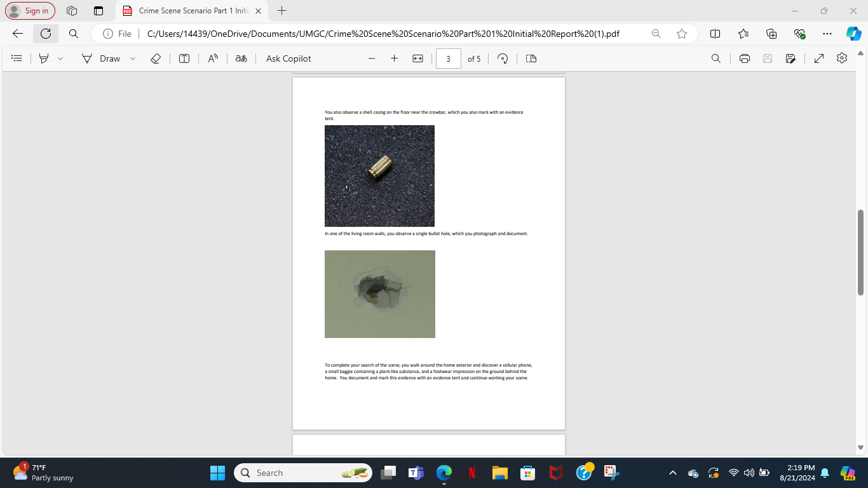Open the translate tool
Image resolution: width=868 pixels, height=488 pixels.
pyautogui.click(x=241, y=58)
